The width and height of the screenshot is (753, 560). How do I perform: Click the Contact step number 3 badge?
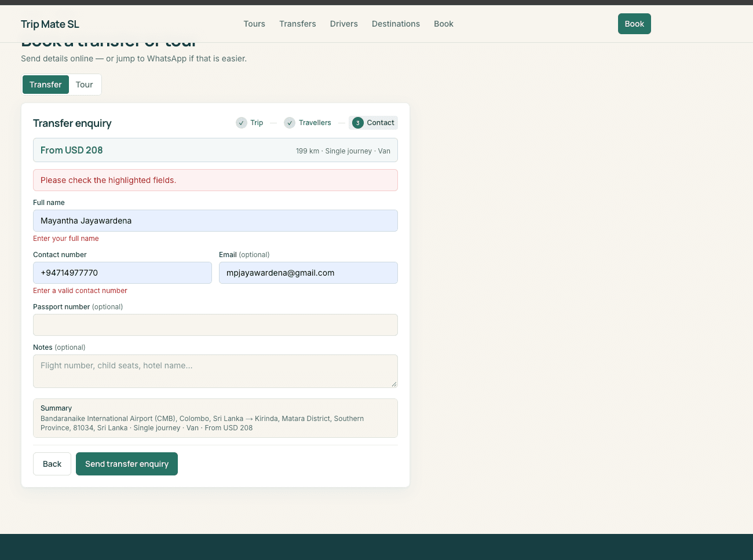click(358, 123)
